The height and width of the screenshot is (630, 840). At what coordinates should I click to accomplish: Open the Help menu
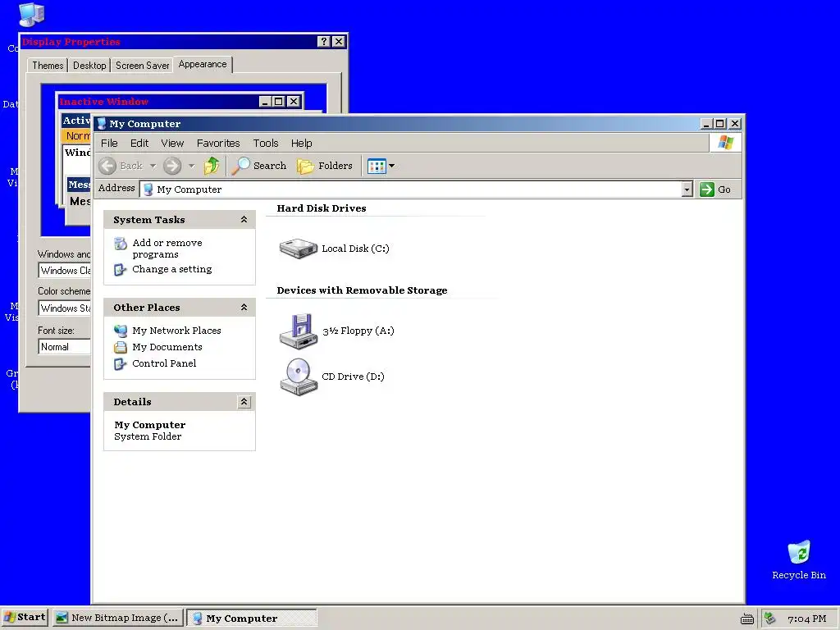click(x=302, y=143)
